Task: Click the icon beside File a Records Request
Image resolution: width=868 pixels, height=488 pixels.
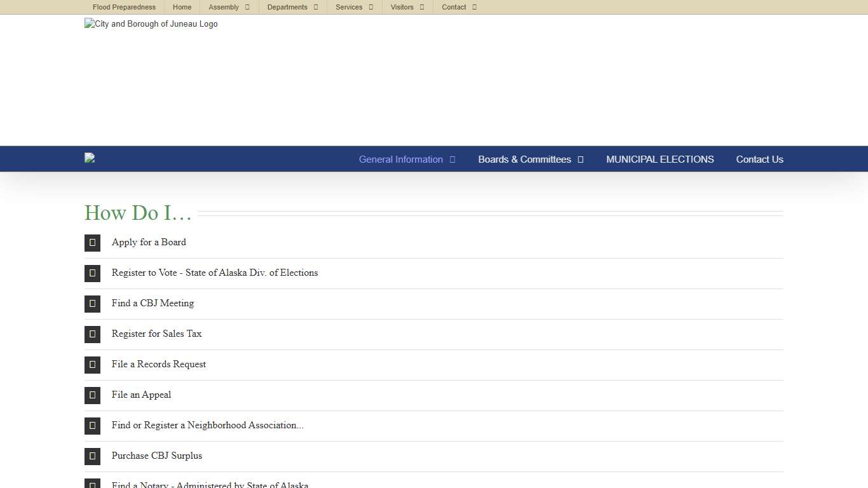Action: (92, 365)
